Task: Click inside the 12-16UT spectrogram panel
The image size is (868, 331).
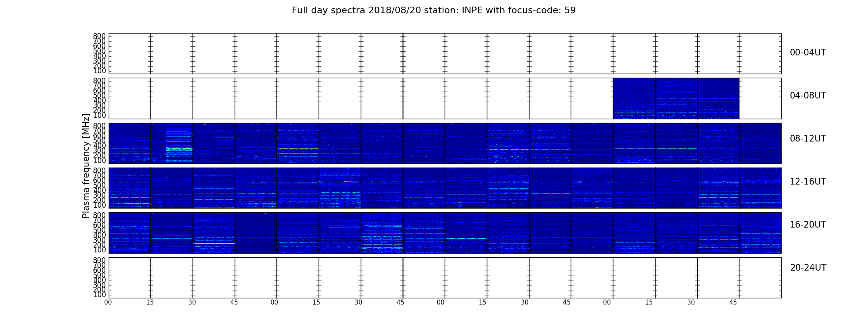Action: (x=445, y=188)
